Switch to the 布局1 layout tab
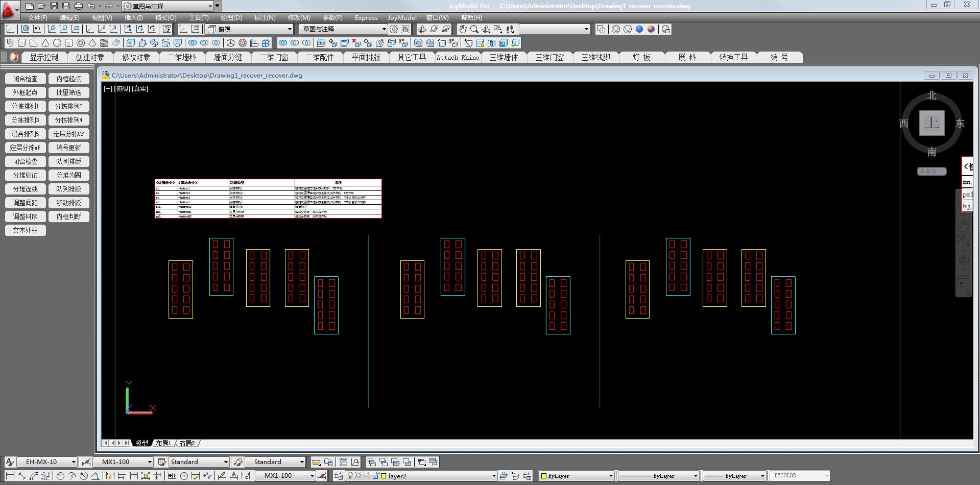This screenshot has width=980, height=485. click(x=163, y=443)
